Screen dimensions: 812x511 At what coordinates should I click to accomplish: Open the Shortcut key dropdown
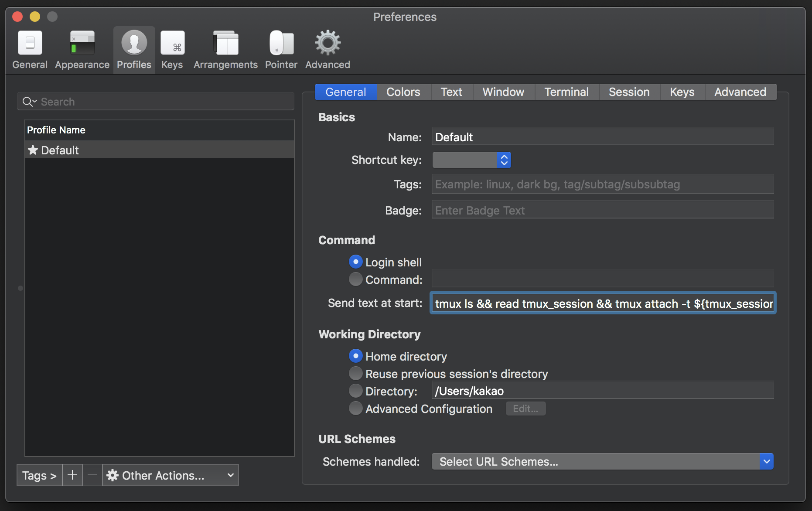[471, 160]
